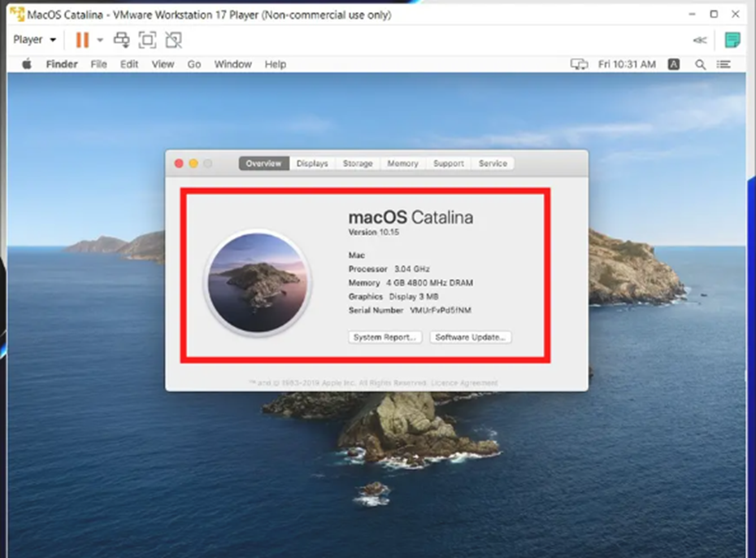The image size is (756, 558).
Task: Click the clock showing Fri 10:31 AM
Action: [x=627, y=64]
